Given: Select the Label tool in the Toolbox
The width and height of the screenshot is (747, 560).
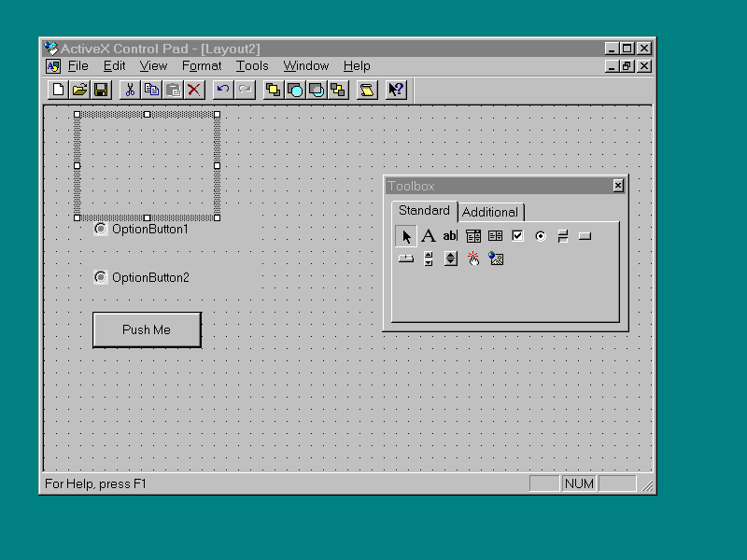Looking at the screenshot, I should coord(429,236).
